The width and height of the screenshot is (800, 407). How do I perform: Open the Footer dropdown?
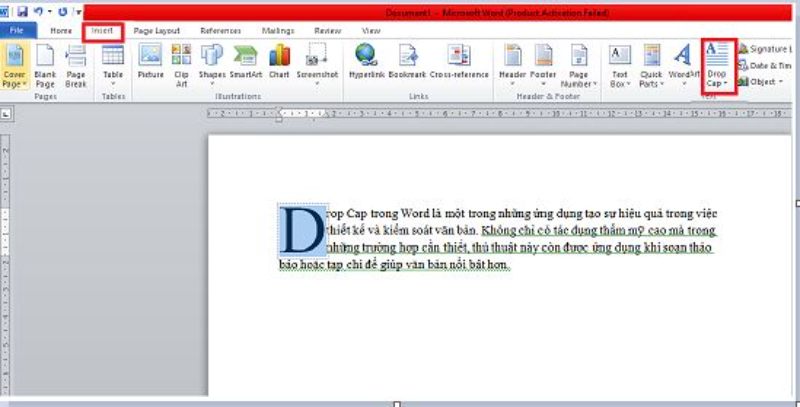543,66
